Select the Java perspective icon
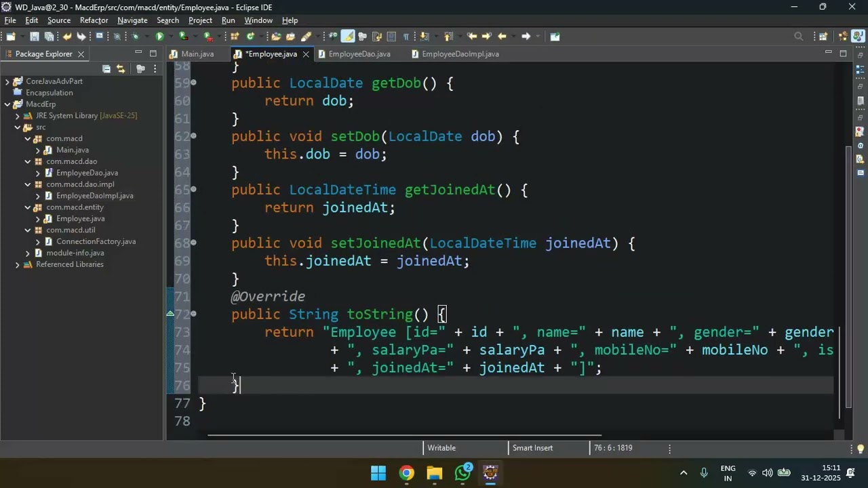 coord(858,36)
